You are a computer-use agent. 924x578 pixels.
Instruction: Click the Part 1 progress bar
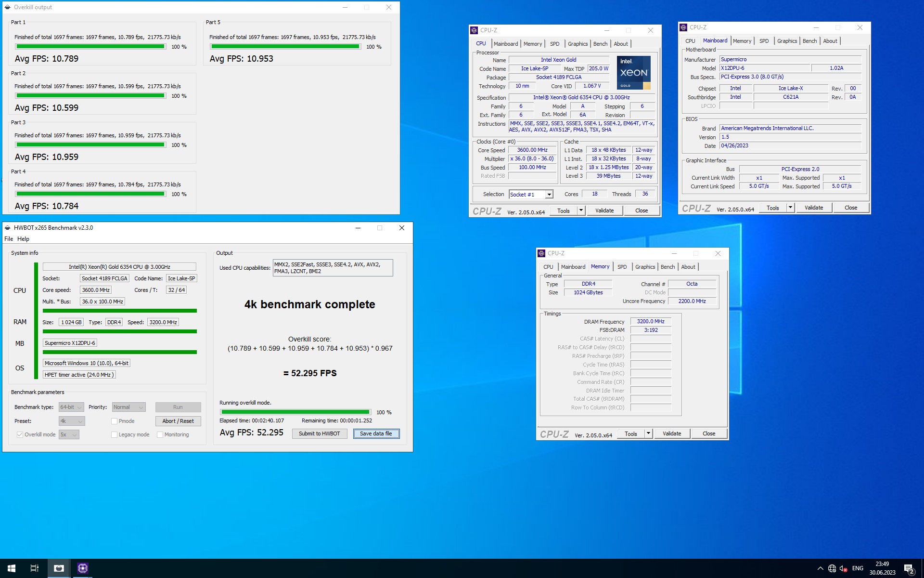(90, 47)
